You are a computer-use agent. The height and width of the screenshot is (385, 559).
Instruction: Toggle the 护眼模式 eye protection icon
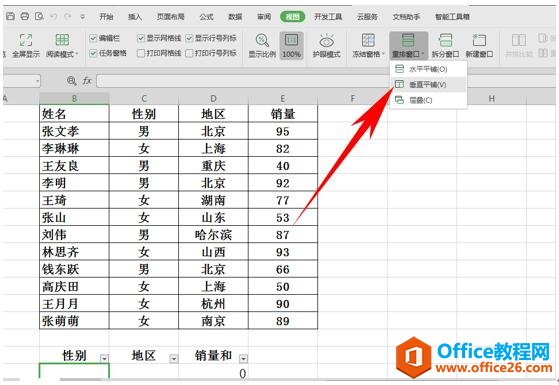coord(326,41)
